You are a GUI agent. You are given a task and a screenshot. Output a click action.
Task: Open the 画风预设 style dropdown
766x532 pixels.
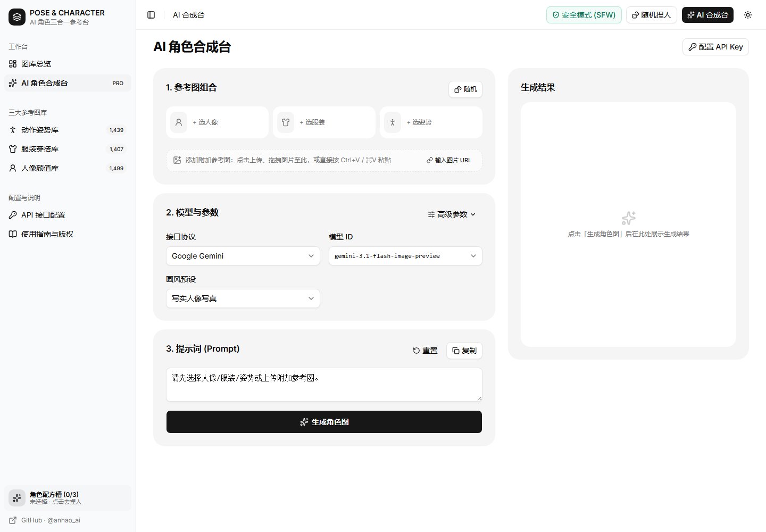pos(243,298)
